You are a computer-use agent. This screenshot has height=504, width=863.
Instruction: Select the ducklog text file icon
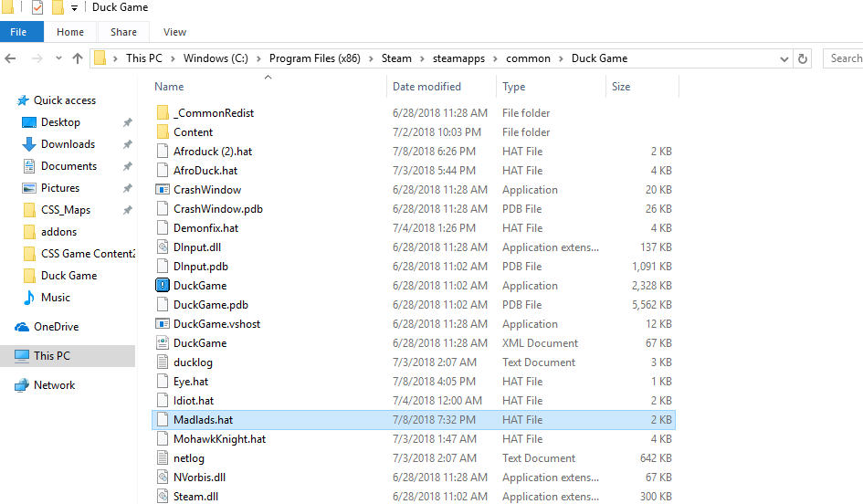click(x=163, y=362)
